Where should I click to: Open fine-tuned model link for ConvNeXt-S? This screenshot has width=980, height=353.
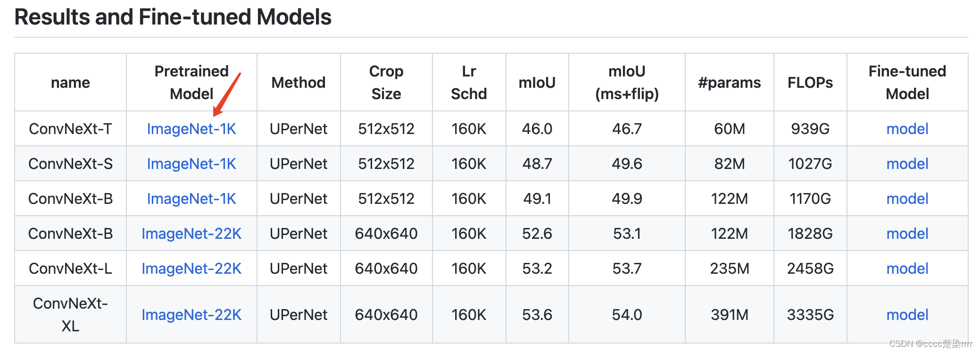[x=907, y=164]
